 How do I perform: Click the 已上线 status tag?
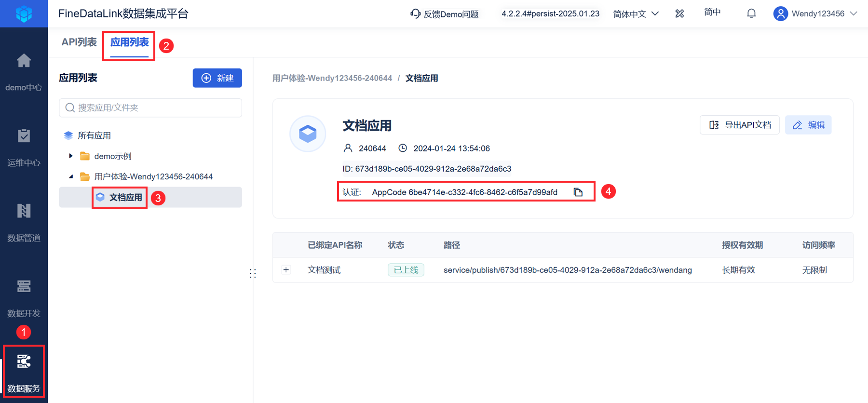tap(406, 270)
